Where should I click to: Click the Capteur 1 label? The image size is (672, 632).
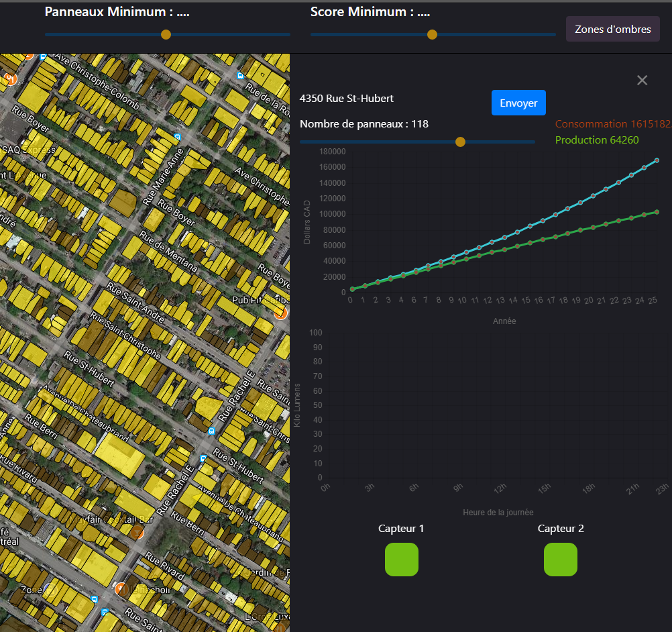401,529
